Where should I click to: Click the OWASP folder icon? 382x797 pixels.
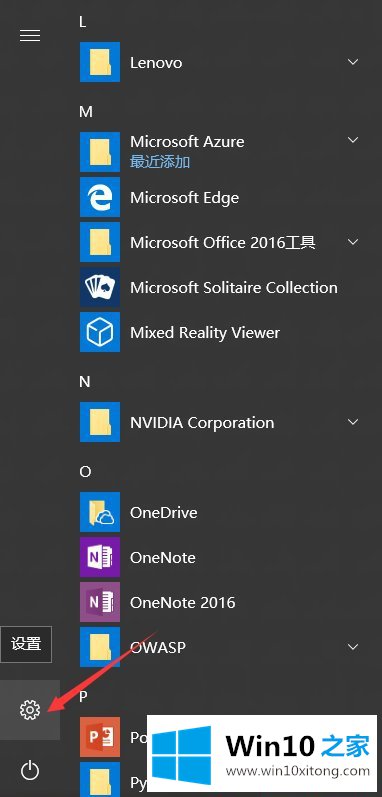coord(100,647)
